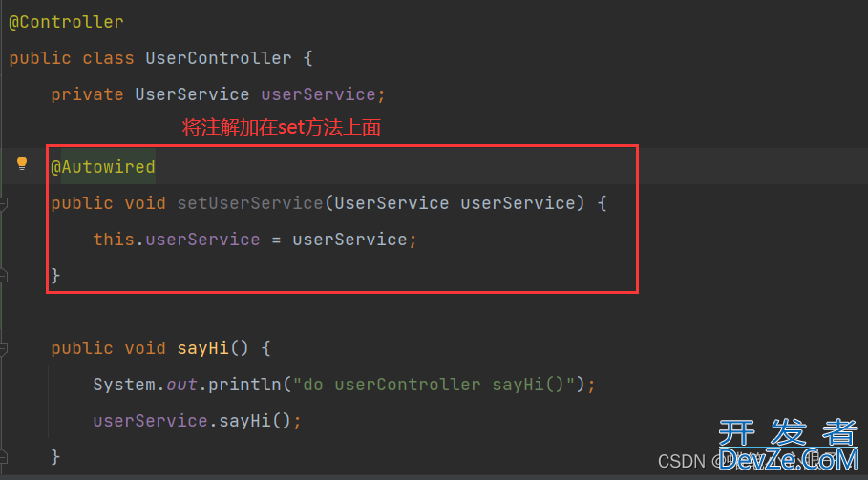Screen dimensions: 868x480
Task: Click the setUserService method name
Action: point(250,203)
